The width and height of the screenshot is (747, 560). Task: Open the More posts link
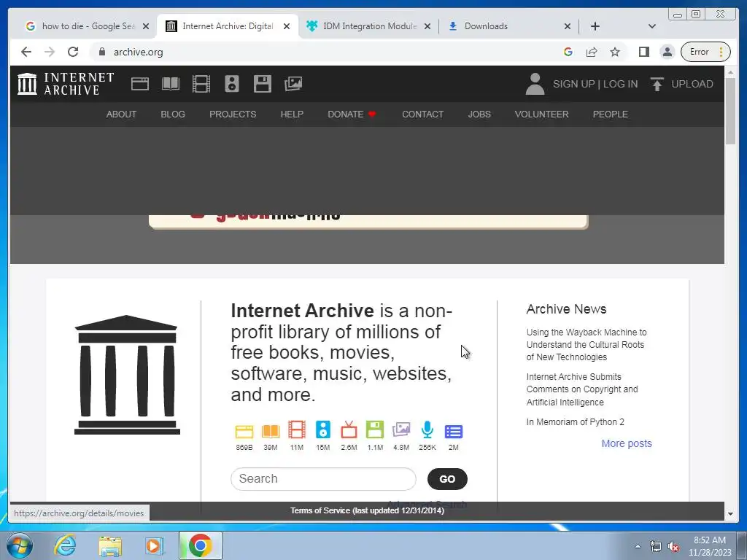click(x=627, y=443)
